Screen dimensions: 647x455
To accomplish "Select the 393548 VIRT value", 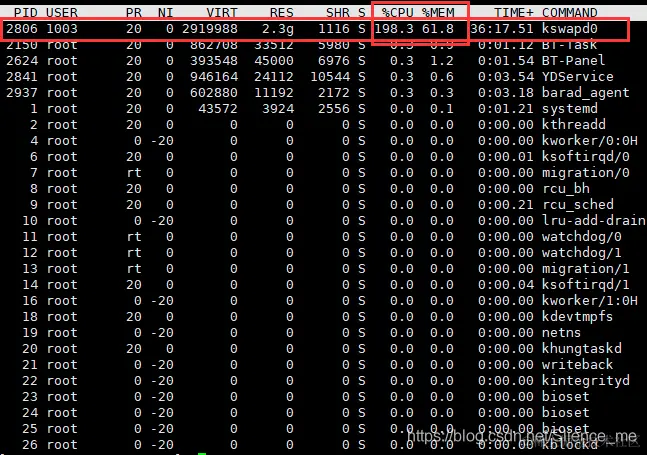I will (214, 61).
